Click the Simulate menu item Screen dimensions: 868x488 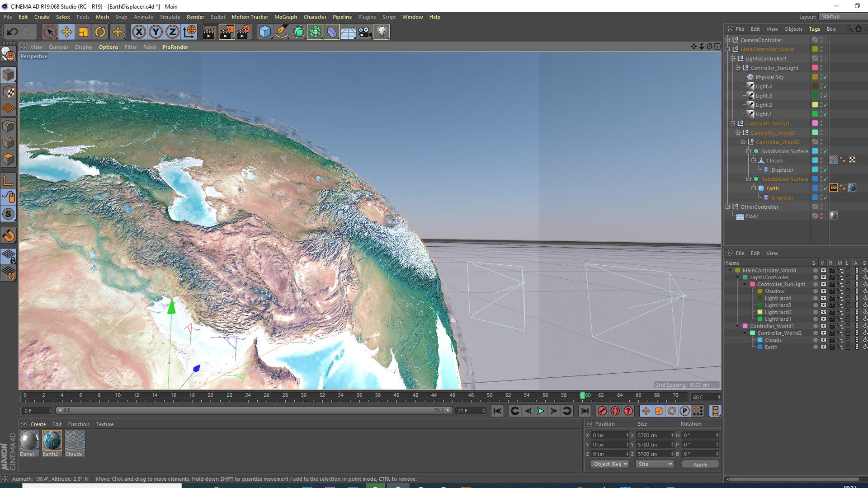(170, 16)
